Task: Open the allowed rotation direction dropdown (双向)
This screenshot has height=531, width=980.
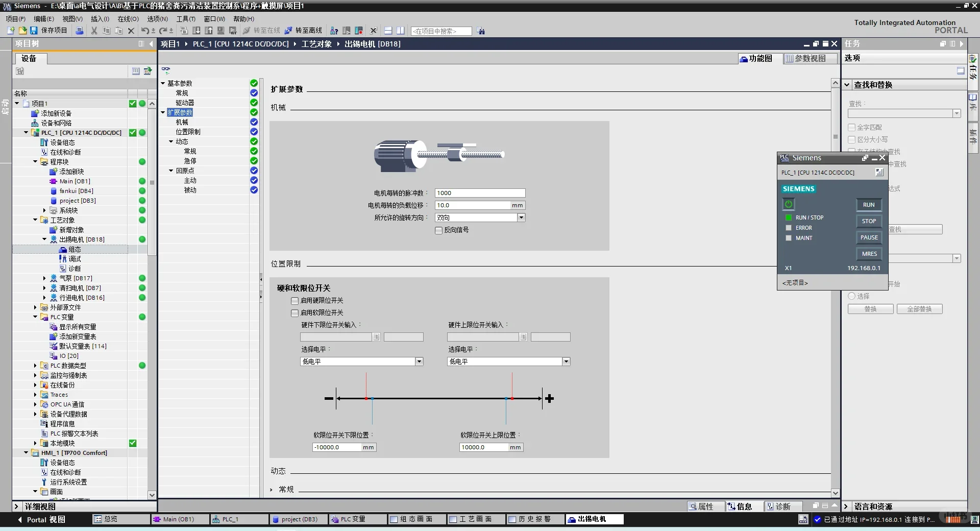Action: pos(521,218)
